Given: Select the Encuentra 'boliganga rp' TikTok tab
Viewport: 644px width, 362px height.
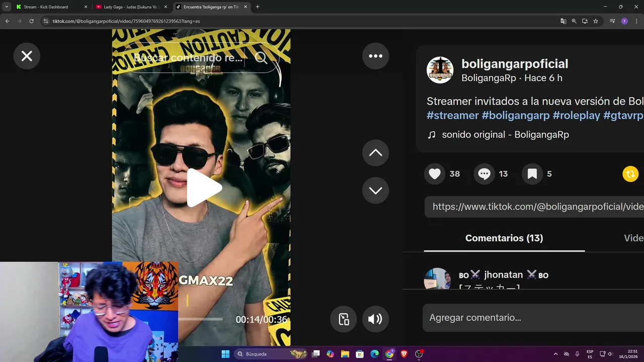Looking at the screenshot, I should coord(211,7).
